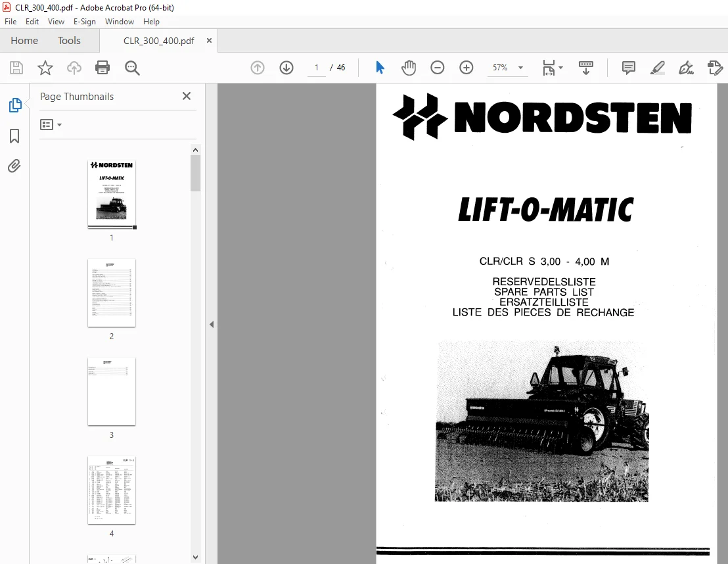Open thumbnail options menu dropdown
Image resolution: width=728 pixels, height=564 pixels.
click(x=51, y=124)
